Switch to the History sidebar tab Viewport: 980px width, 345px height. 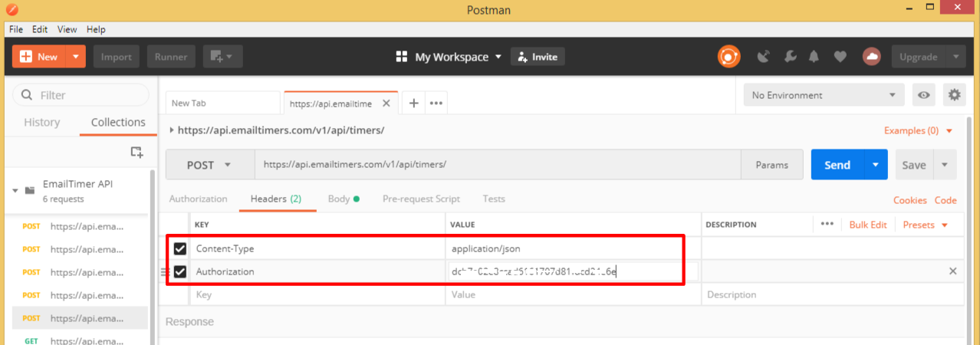coord(41,123)
